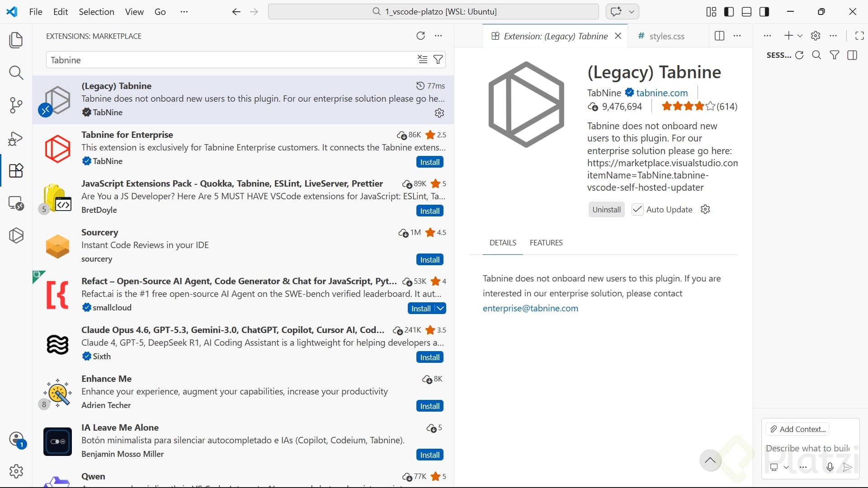The height and width of the screenshot is (488, 868).
Task: Switch to the FEATURES tab
Action: pyautogui.click(x=546, y=243)
